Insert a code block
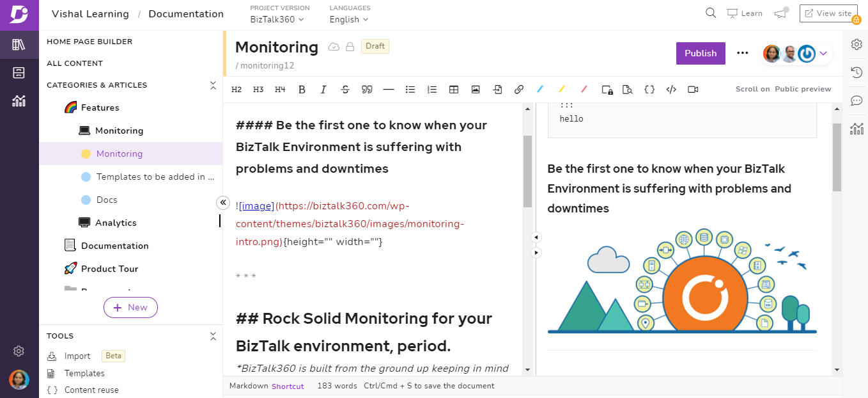 [671, 90]
